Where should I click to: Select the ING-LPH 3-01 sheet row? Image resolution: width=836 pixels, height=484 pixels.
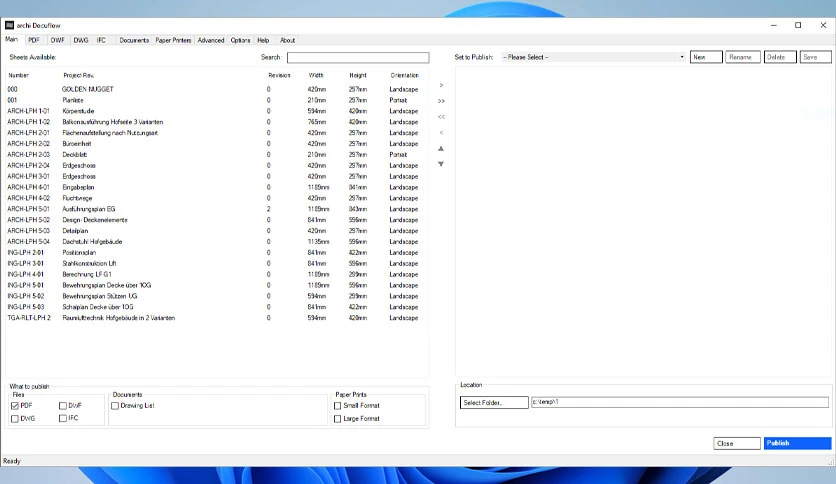(x=218, y=263)
